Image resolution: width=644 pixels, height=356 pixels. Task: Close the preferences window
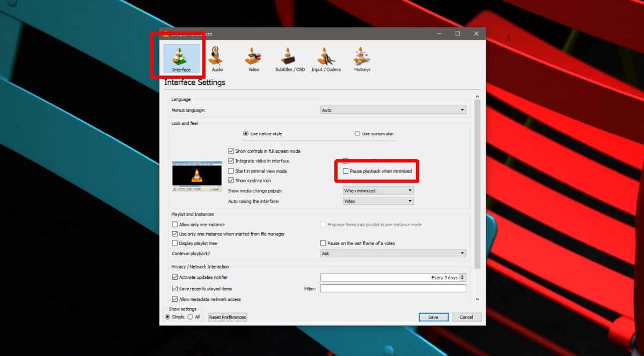[x=476, y=33]
